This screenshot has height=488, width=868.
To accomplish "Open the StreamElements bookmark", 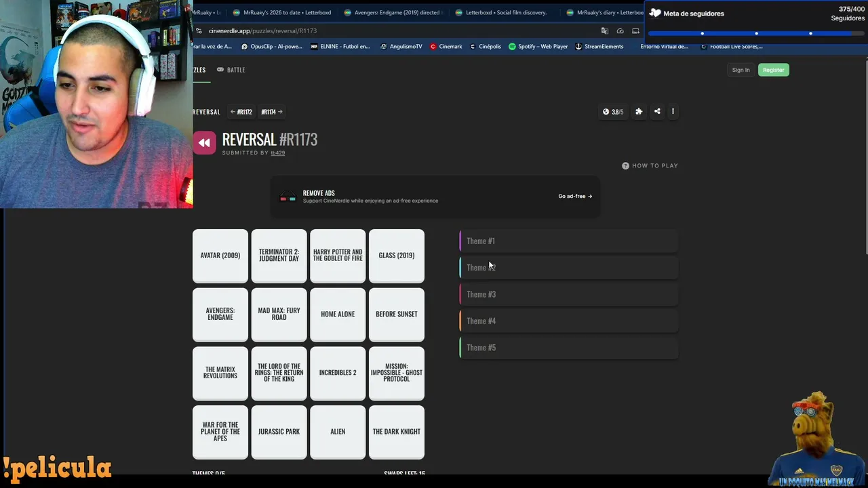I will pos(599,47).
